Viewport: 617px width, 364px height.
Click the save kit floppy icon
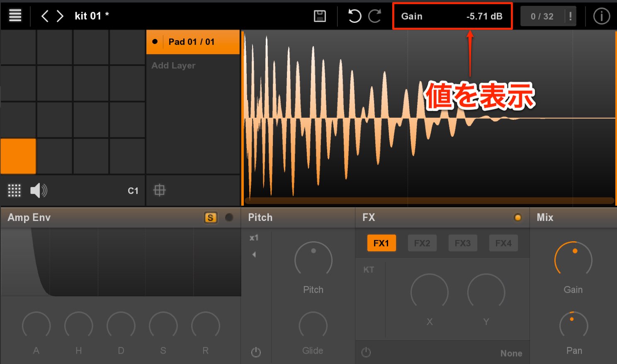(x=320, y=16)
